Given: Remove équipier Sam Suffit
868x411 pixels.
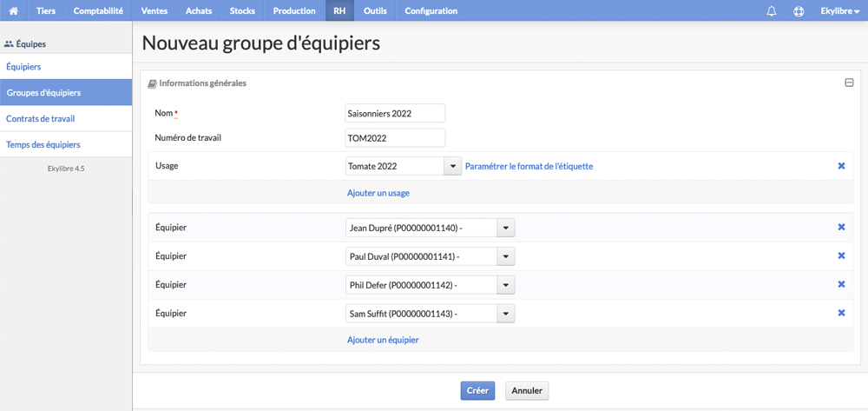Looking at the screenshot, I should 841,313.
